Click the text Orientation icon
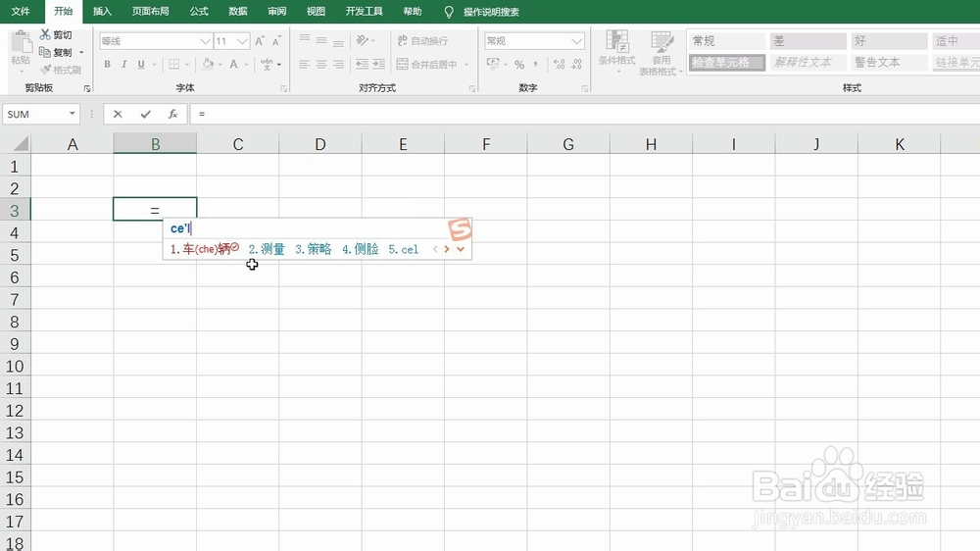This screenshot has height=551, width=980. (x=363, y=40)
